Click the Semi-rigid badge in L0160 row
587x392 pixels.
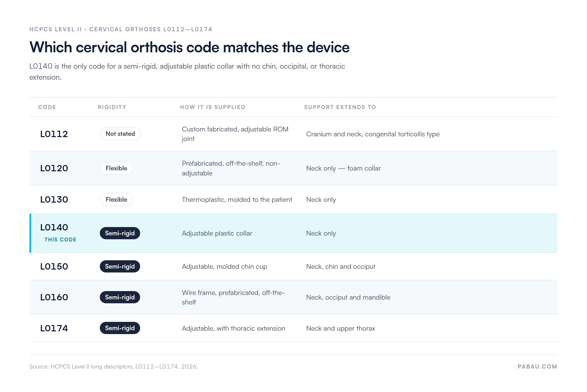pos(120,297)
